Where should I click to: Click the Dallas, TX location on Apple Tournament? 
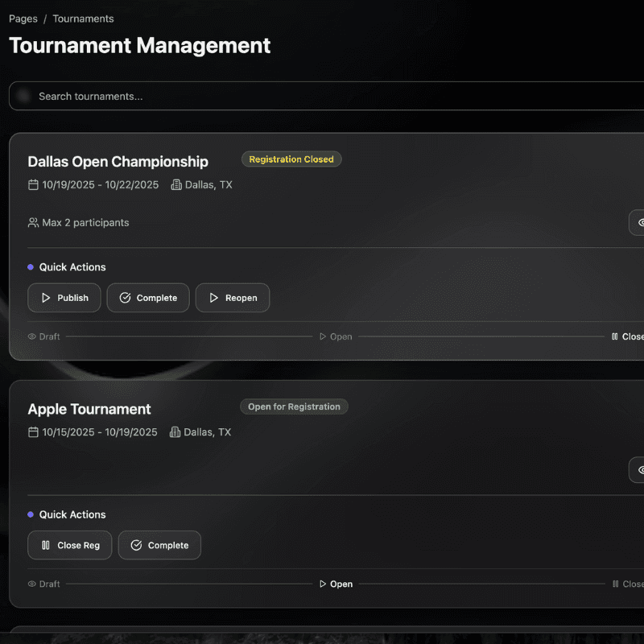tap(208, 432)
